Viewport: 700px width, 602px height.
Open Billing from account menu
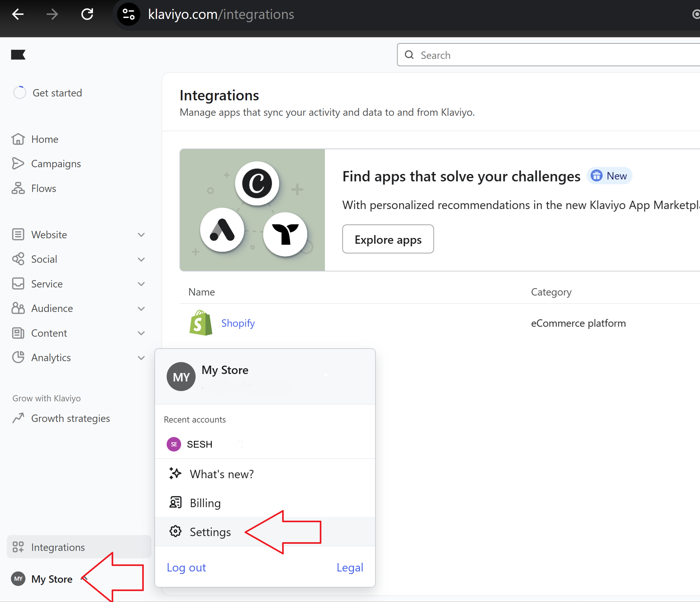(205, 503)
